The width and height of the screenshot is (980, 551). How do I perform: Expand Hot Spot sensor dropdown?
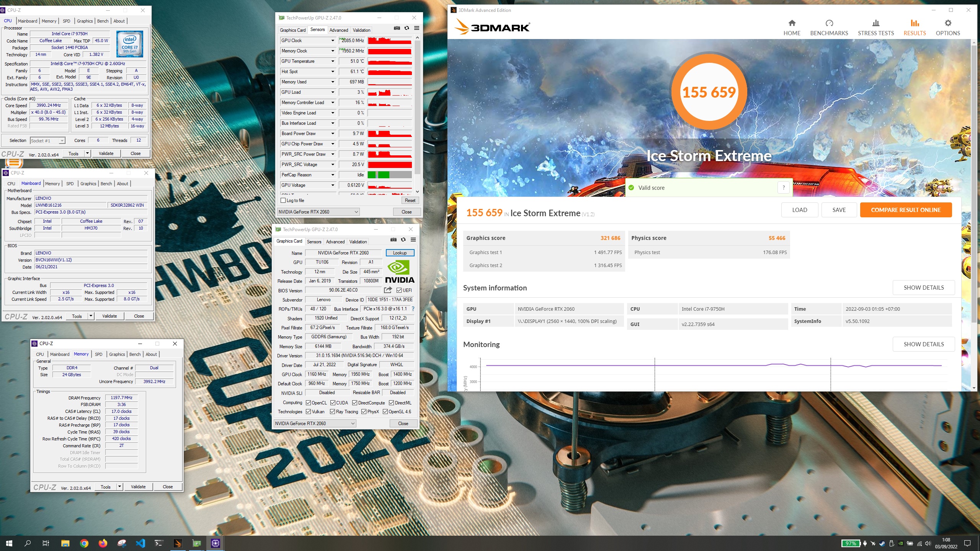[x=333, y=72]
